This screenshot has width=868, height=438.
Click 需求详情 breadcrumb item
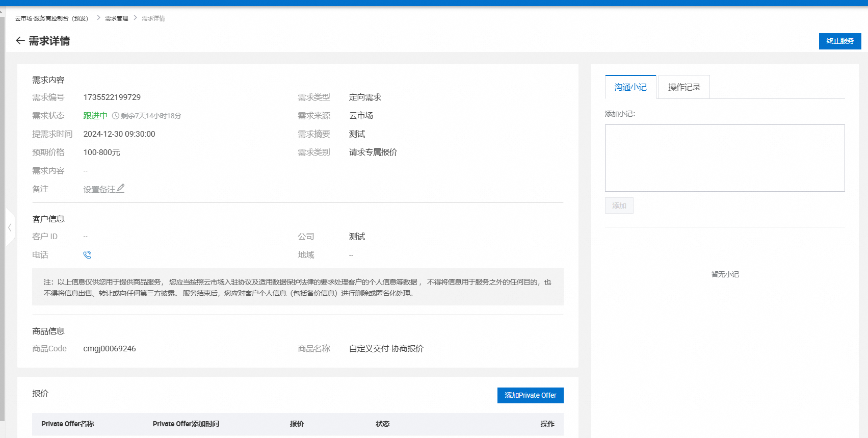pyautogui.click(x=153, y=18)
